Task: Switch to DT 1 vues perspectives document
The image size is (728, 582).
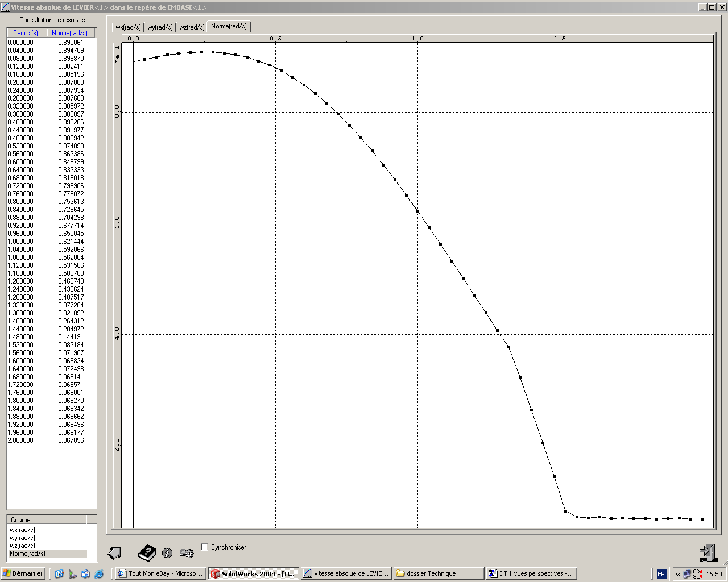Action: (532, 574)
